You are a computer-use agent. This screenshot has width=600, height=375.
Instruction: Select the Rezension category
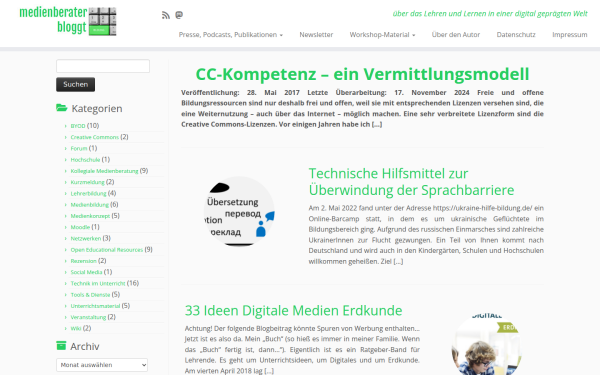(x=83, y=261)
